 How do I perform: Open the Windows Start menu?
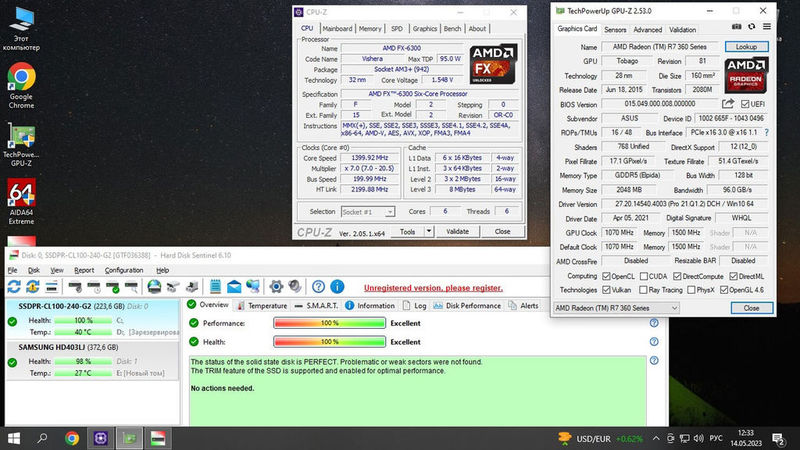[14, 438]
